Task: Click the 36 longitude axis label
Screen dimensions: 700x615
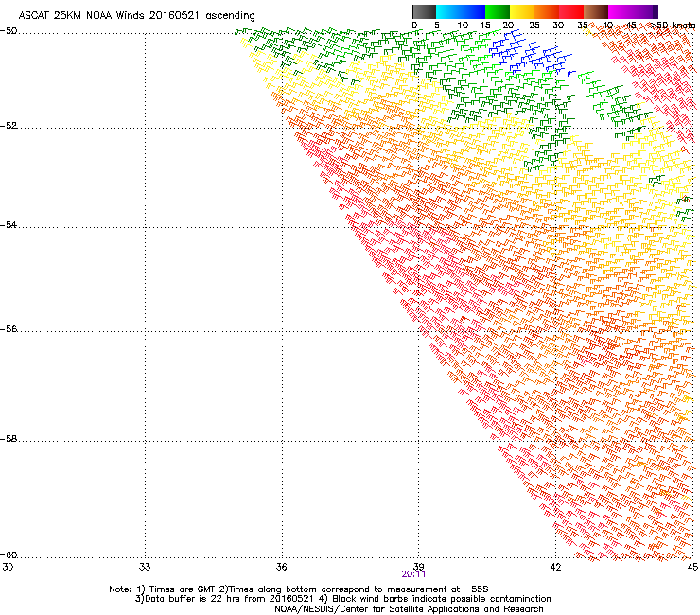Action: click(x=282, y=567)
